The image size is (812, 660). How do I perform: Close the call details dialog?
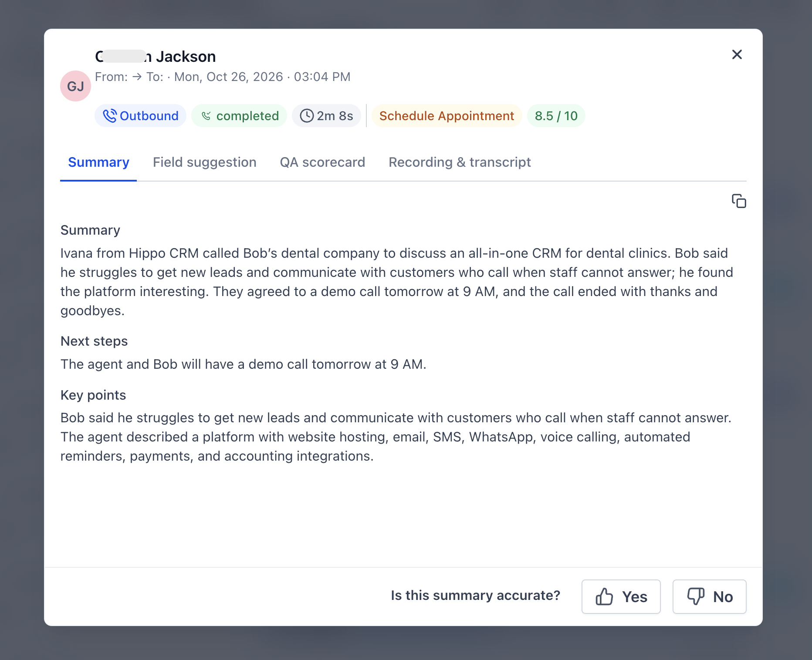tap(737, 54)
